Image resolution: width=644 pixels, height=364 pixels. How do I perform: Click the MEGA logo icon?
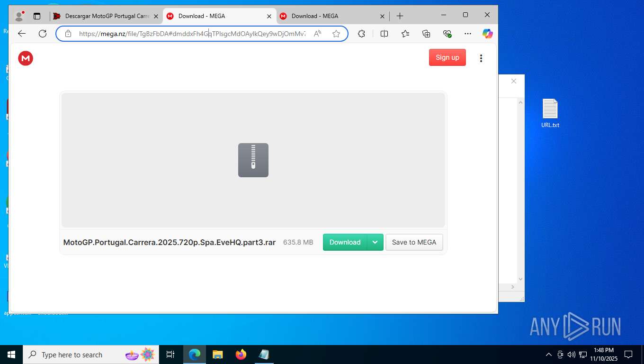26,58
